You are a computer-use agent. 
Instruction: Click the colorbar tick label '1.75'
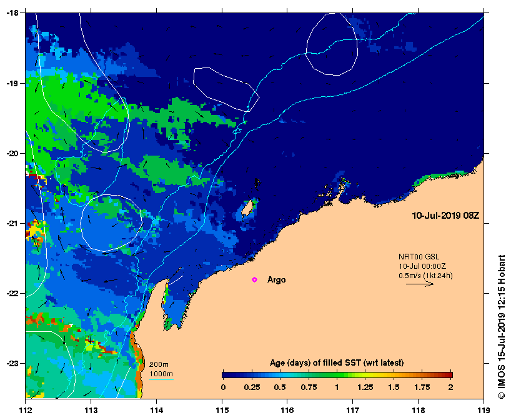pos(422,387)
